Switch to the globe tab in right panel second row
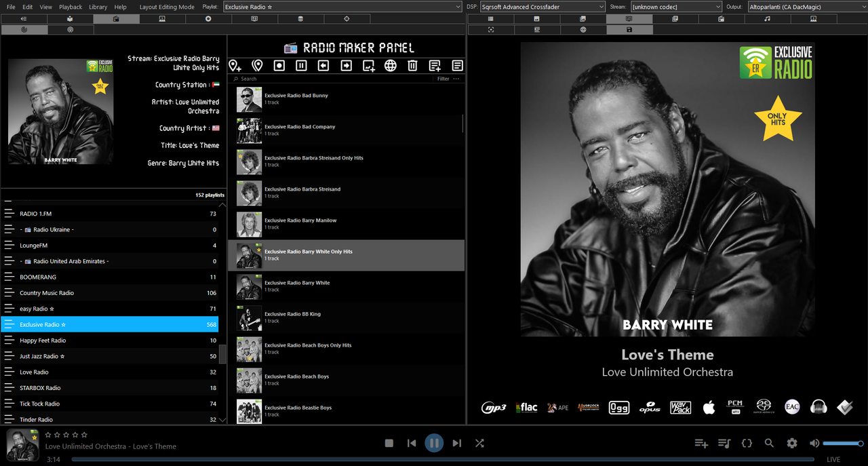 point(583,30)
